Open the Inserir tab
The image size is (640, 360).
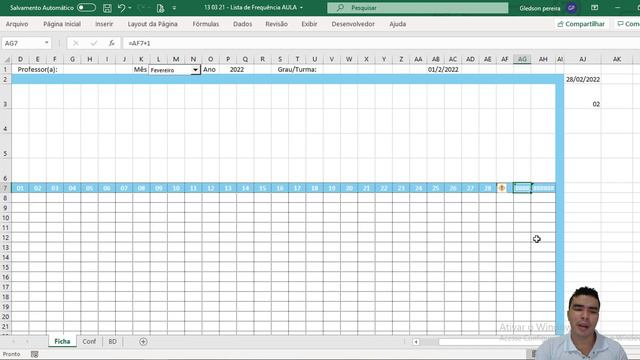point(104,24)
